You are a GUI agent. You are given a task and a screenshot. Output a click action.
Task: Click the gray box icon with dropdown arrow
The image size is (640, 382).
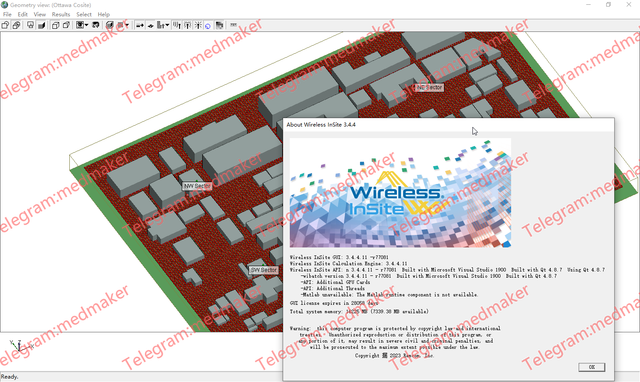pyautogui.click(x=120, y=25)
